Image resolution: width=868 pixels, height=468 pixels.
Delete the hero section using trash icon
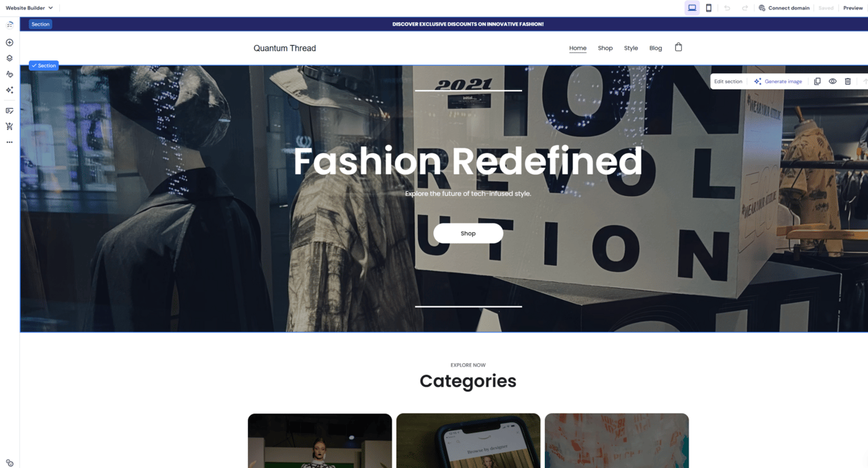pos(848,81)
